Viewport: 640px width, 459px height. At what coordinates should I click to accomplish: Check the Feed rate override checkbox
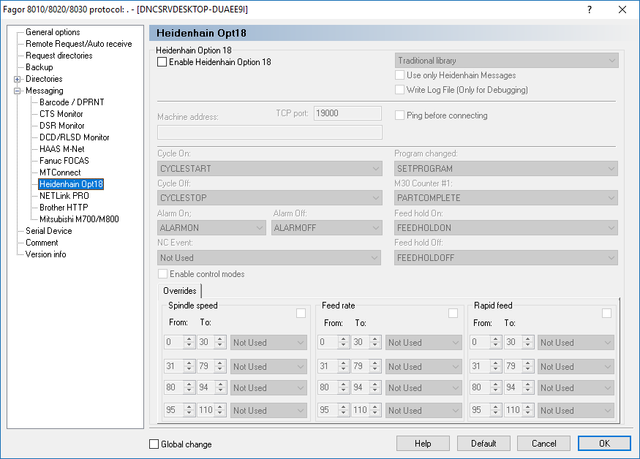point(453,313)
